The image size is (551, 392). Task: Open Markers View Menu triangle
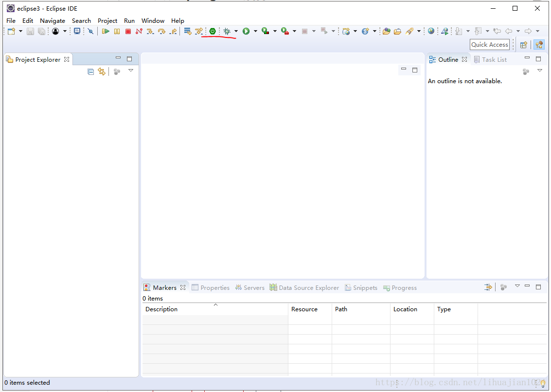click(x=517, y=286)
